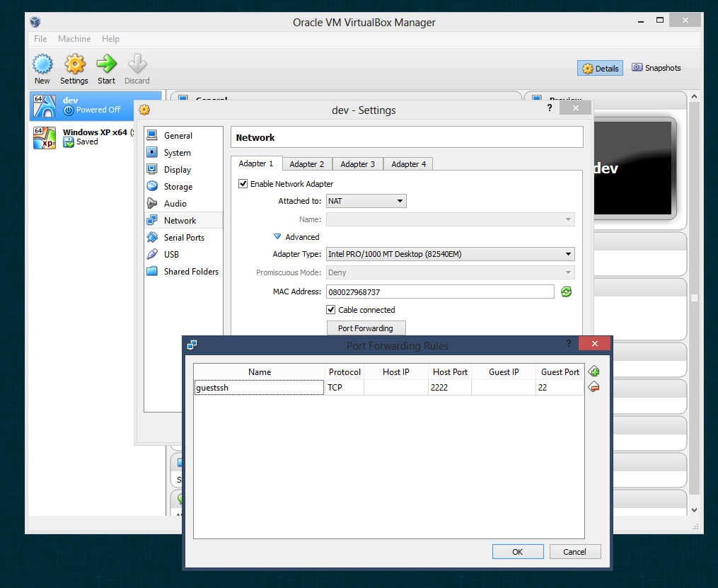
Task: Open the disabled Name dropdown
Action: (x=450, y=219)
